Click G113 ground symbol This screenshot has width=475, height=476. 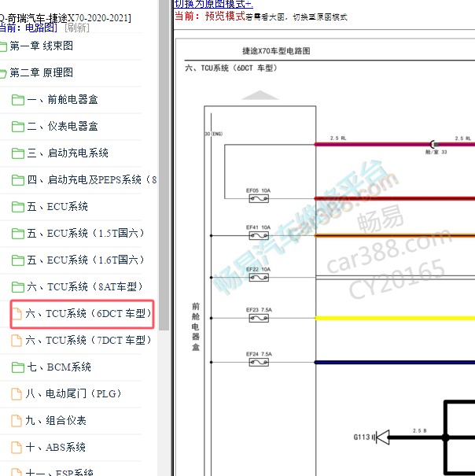coord(381,437)
